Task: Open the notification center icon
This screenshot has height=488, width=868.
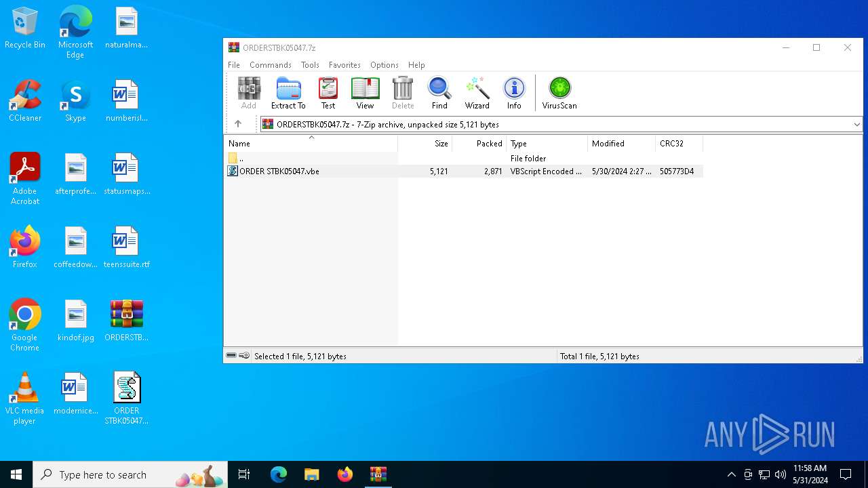Action: point(846,474)
